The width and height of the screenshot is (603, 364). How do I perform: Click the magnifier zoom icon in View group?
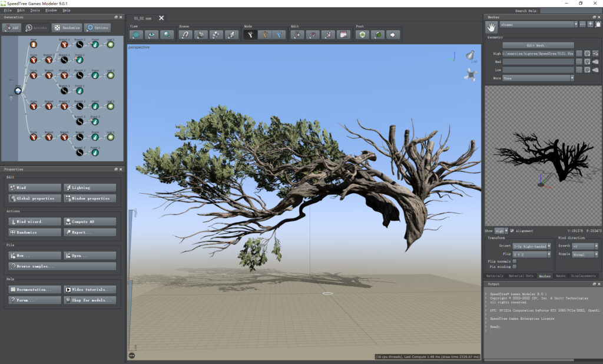tap(167, 35)
